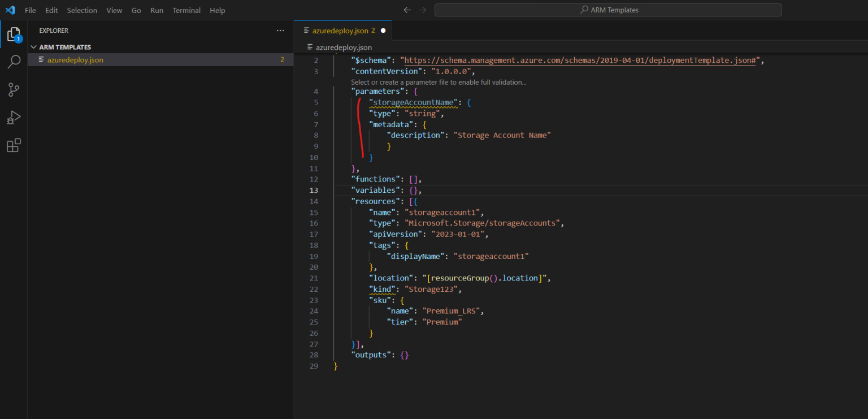The width and height of the screenshot is (868, 419).
Task: Open the File menu
Action: [30, 10]
